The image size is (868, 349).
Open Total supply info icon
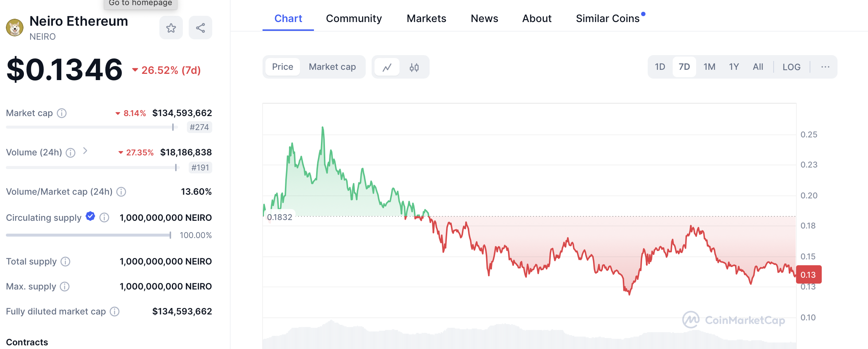[65, 262]
